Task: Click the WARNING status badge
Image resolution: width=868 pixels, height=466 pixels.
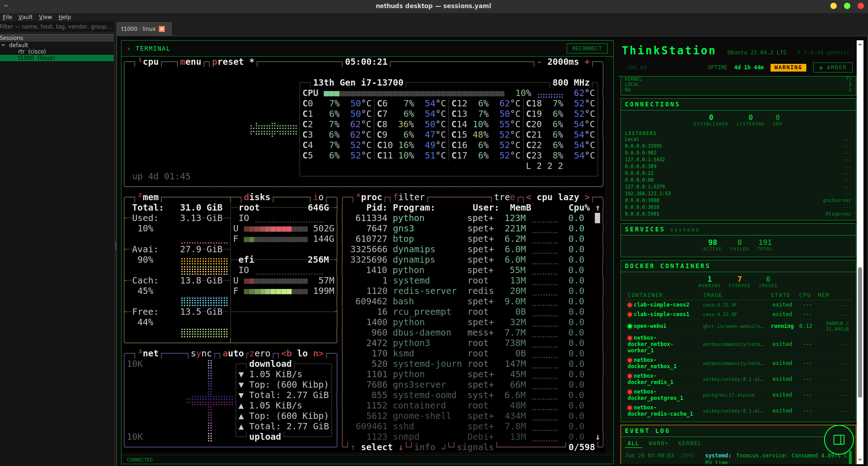Action: 788,67
